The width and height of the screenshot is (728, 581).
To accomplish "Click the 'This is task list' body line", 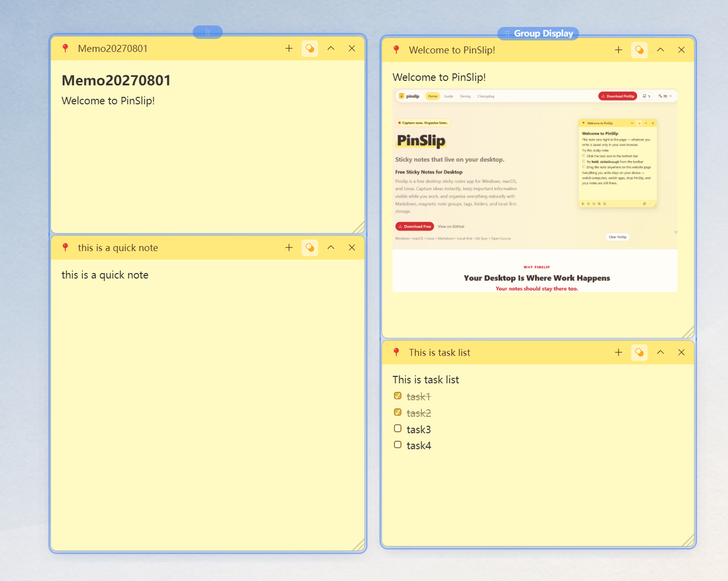I will click(426, 380).
